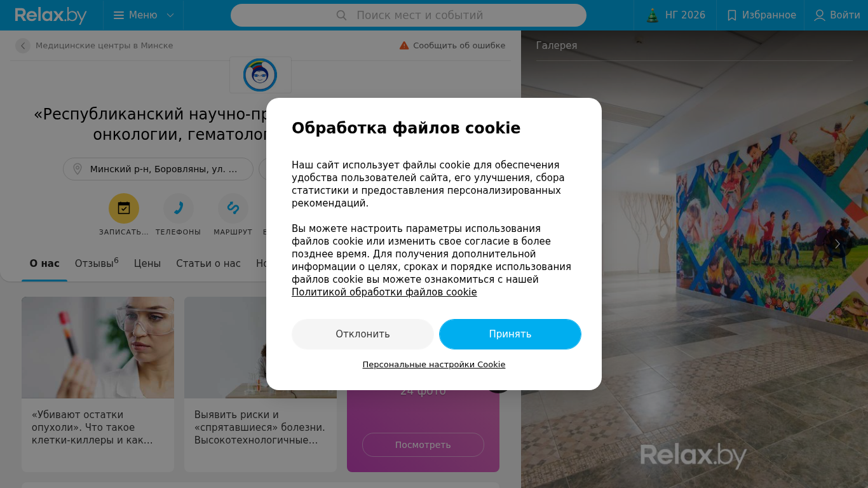Click the search magnifier icon
The width and height of the screenshot is (868, 488).
click(x=341, y=15)
